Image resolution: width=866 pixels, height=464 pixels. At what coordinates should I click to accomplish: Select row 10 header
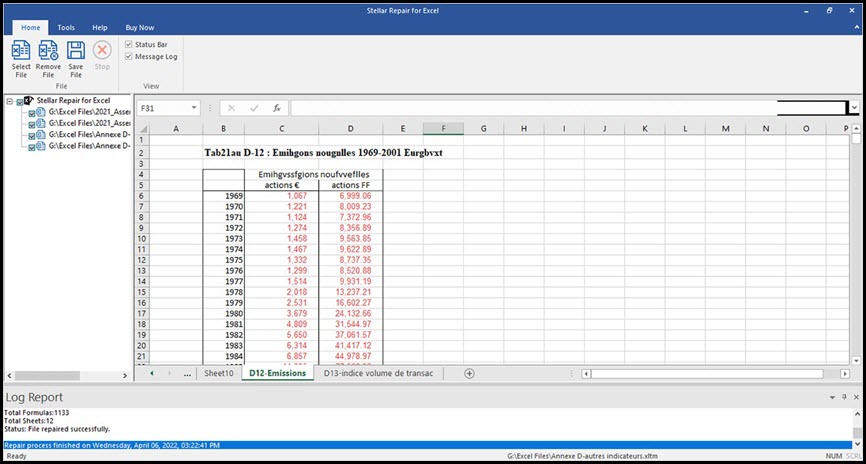(x=142, y=239)
